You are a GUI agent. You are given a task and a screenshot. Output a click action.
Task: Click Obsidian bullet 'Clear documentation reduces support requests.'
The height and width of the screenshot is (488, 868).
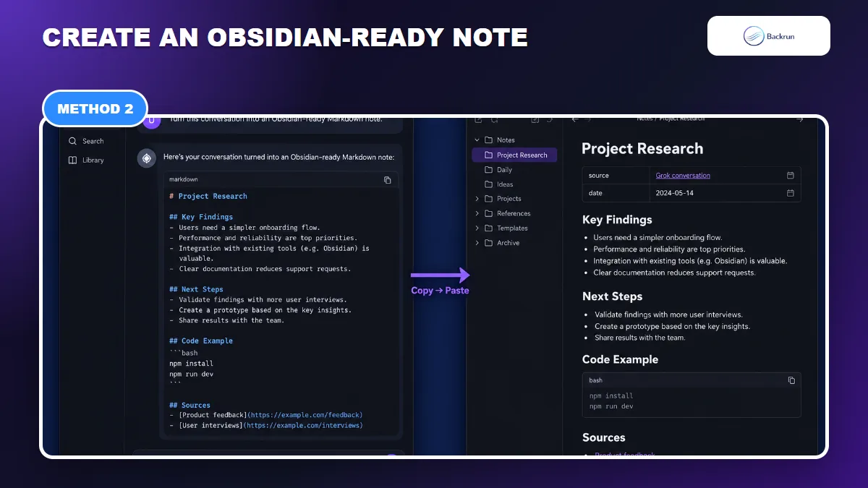674,273
